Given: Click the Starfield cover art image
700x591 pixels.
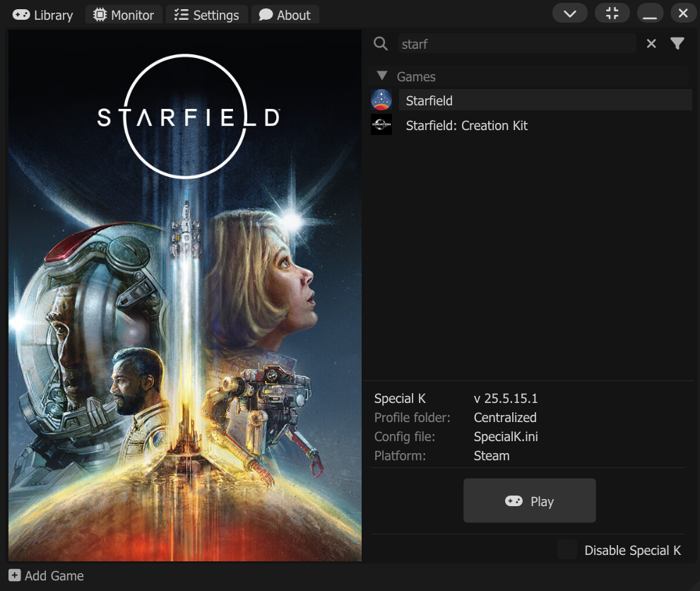Looking at the screenshot, I should [185, 297].
